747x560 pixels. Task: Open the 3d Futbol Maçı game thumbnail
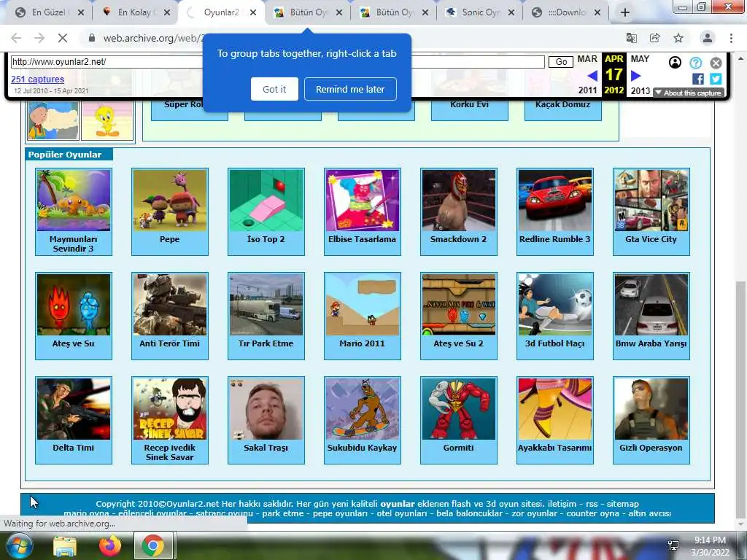[x=555, y=305]
